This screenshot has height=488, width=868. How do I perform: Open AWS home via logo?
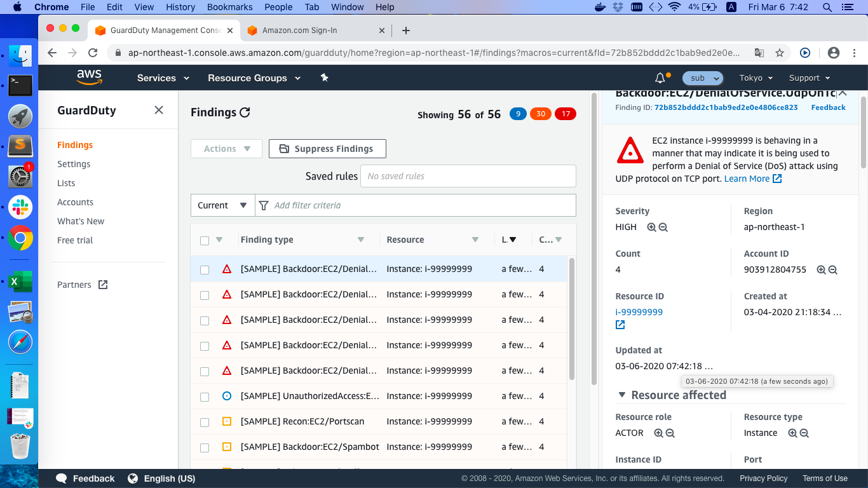point(90,78)
